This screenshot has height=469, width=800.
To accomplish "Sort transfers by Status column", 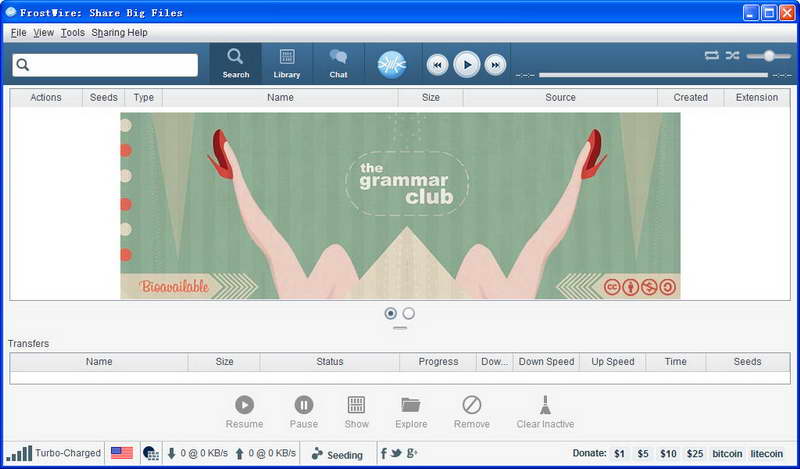I will [x=330, y=362].
